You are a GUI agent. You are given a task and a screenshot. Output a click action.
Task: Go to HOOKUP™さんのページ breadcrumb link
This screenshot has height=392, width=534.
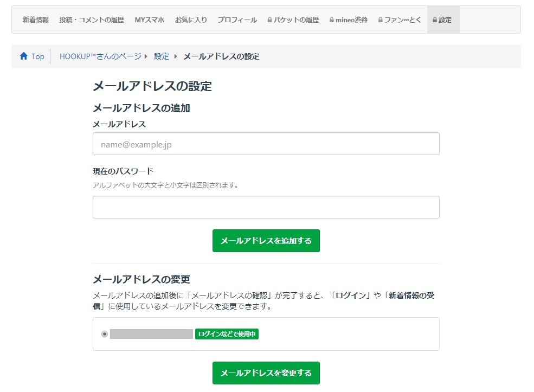[x=100, y=56]
